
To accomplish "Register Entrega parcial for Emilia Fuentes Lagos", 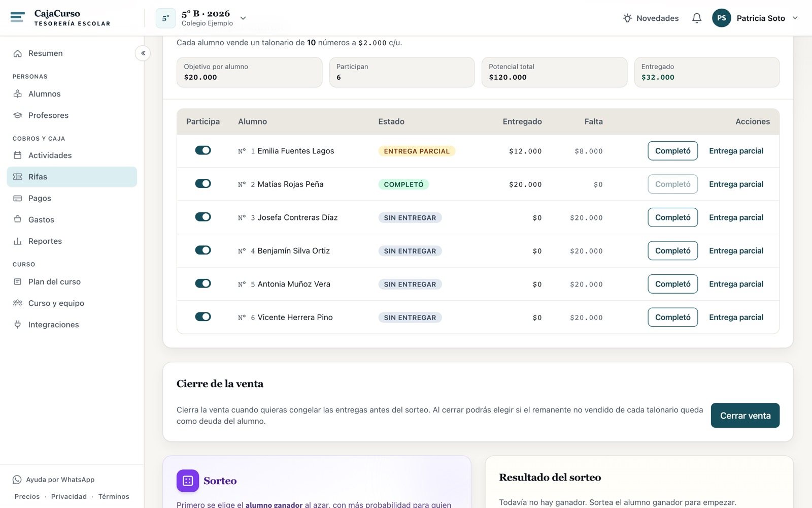I will tap(736, 151).
